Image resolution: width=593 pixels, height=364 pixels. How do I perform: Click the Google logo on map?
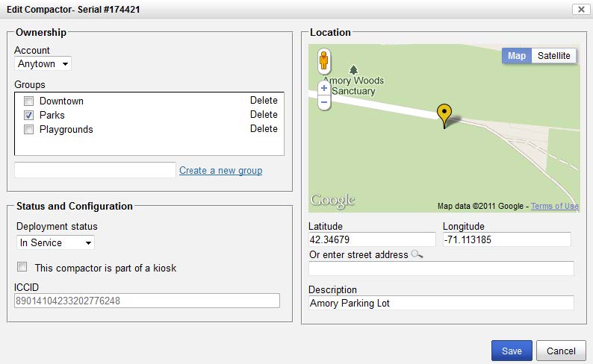click(332, 200)
